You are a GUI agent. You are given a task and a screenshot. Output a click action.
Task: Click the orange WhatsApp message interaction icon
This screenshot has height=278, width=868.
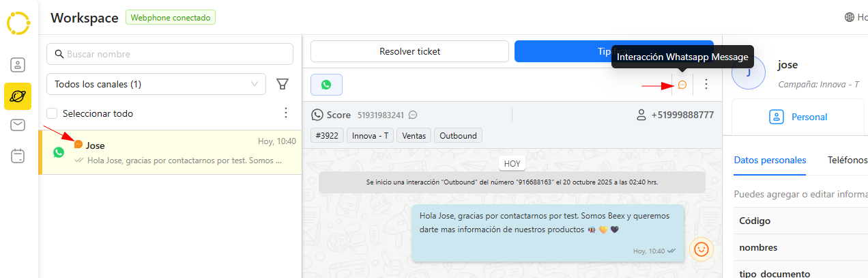pyautogui.click(x=682, y=85)
